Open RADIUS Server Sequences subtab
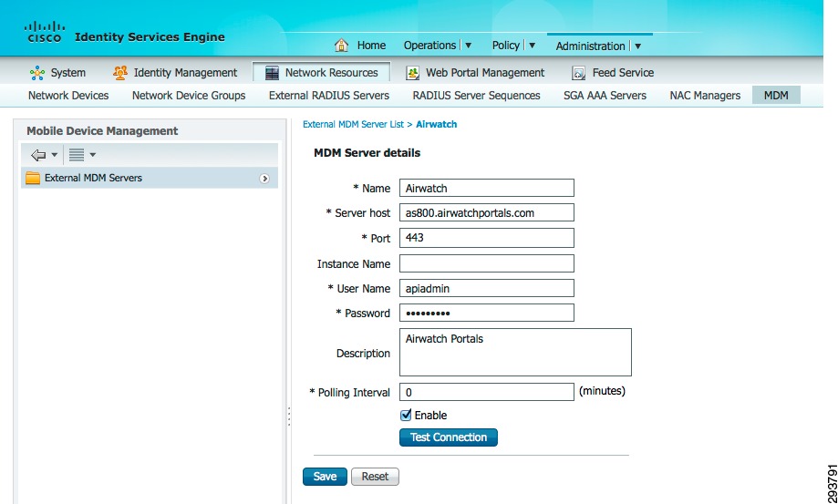838x504 pixels. [x=476, y=96]
